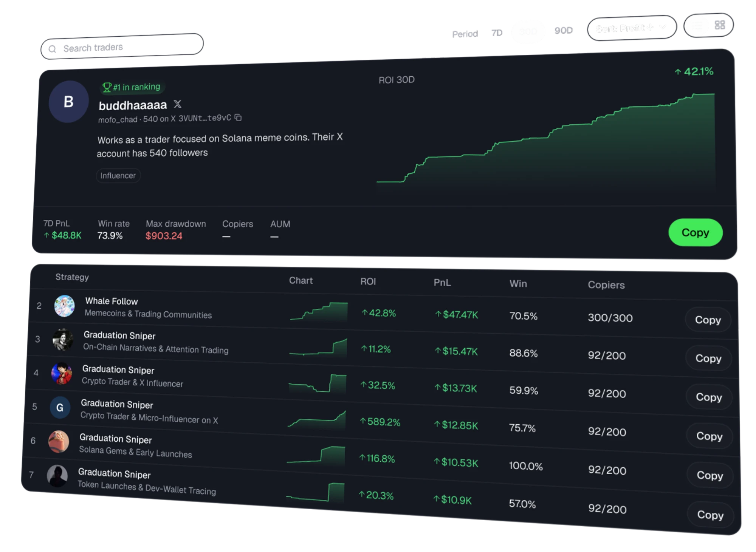Viewport: 756px width, 552px height.
Task: Click the X (Twitter) icon beside buddhaaaaa
Action: click(177, 104)
